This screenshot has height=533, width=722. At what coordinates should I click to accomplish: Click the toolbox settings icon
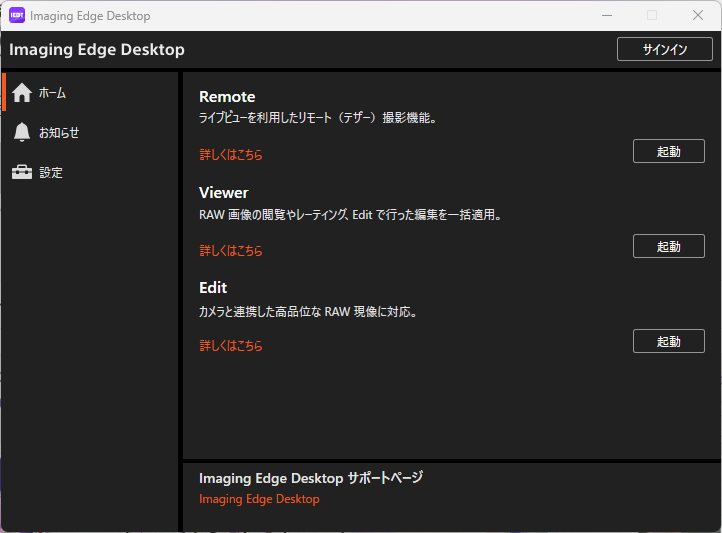click(x=22, y=172)
